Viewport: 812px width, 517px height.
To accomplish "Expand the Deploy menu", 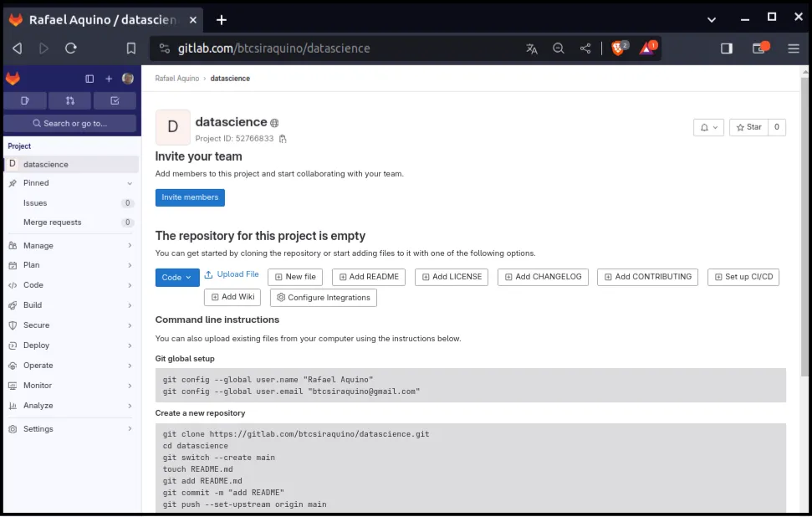I will pos(71,346).
